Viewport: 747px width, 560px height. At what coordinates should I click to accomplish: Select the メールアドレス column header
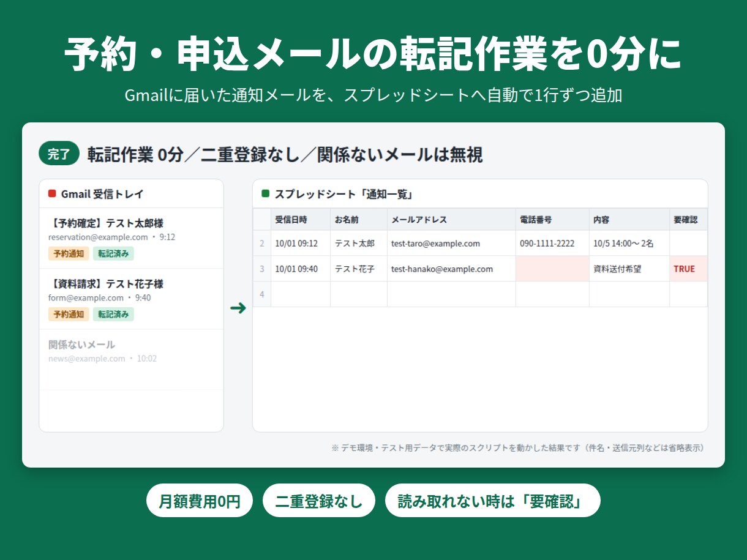451,220
